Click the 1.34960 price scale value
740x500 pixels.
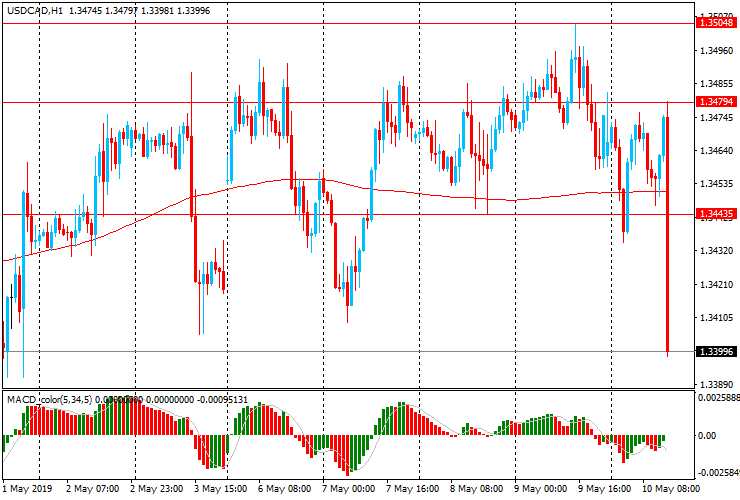click(x=717, y=50)
